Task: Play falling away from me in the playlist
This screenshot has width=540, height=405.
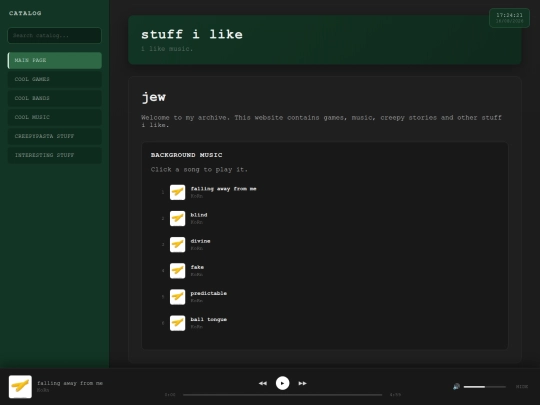Action: pyautogui.click(x=223, y=189)
